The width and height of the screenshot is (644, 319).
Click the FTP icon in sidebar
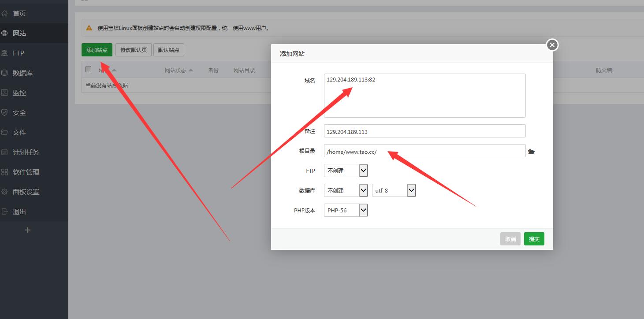pyautogui.click(x=5, y=53)
